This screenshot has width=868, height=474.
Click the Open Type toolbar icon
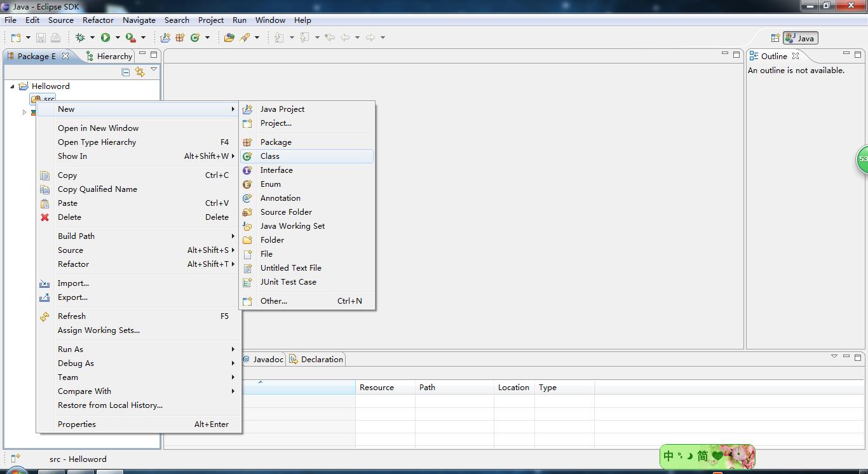[x=229, y=37]
